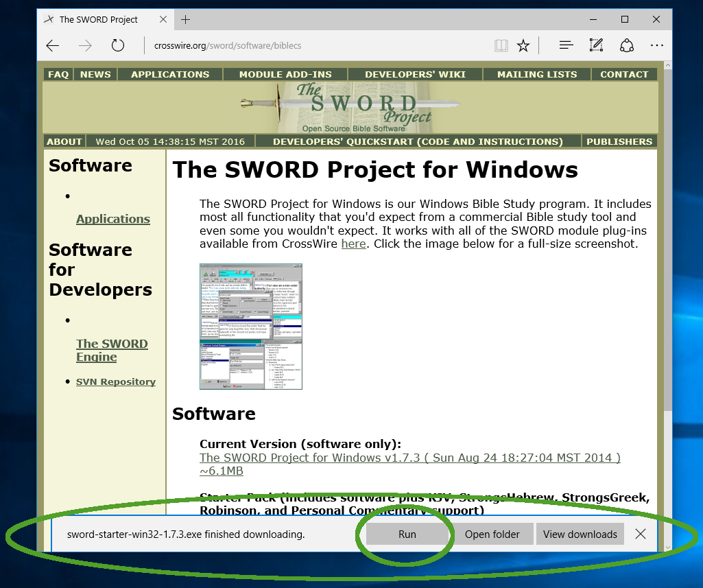Click SWORD Project for Windows v1.7.3 link
The height and width of the screenshot is (588, 703).
click(x=409, y=458)
